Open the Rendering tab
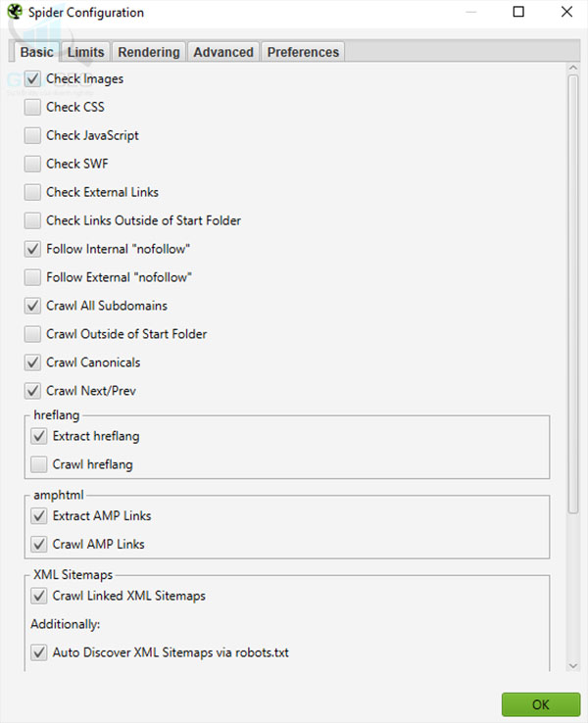588x723 pixels. pos(149,52)
